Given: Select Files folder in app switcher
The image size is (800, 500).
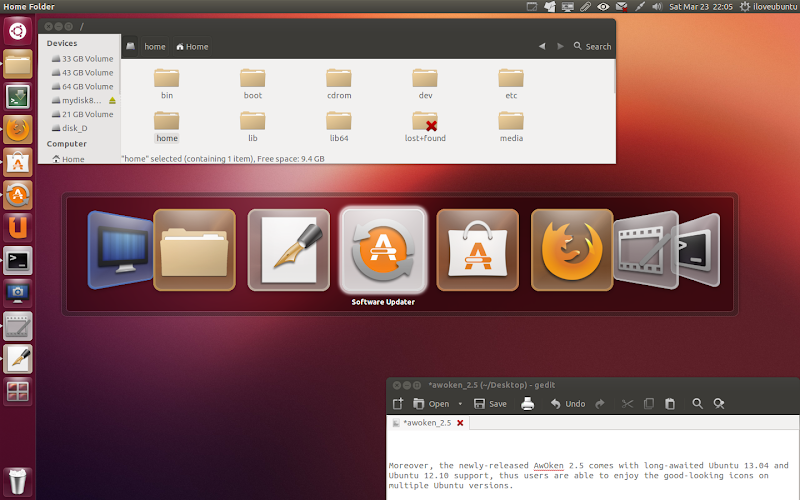Looking at the screenshot, I should 194,250.
